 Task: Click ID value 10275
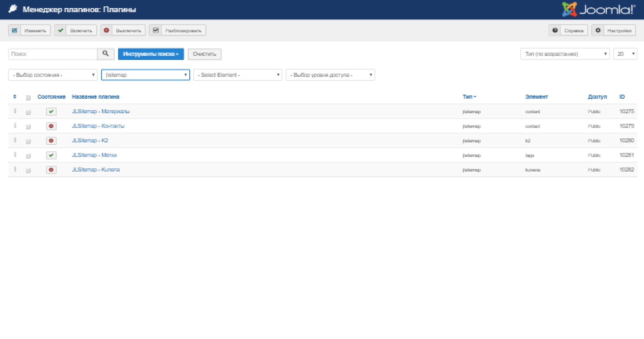(627, 111)
